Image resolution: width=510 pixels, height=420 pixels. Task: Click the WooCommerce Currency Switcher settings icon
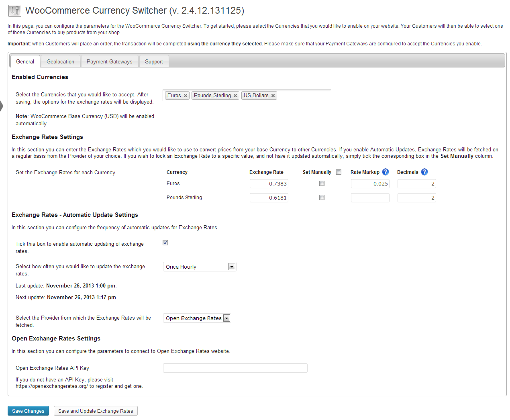(x=15, y=11)
